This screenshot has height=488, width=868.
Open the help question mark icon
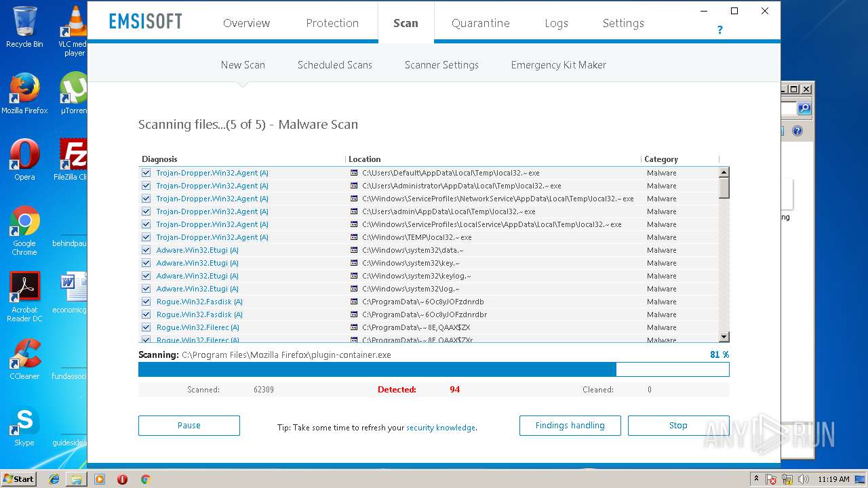point(719,30)
